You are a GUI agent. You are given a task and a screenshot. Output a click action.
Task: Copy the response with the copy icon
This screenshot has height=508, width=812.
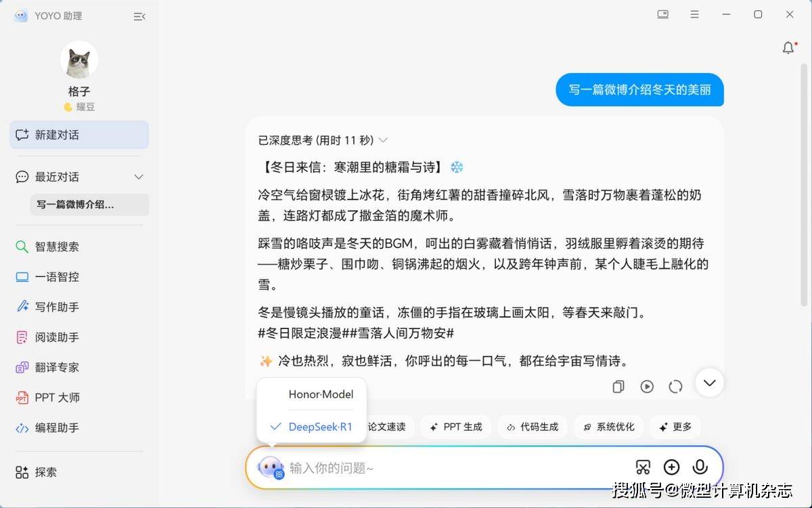click(618, 386)
